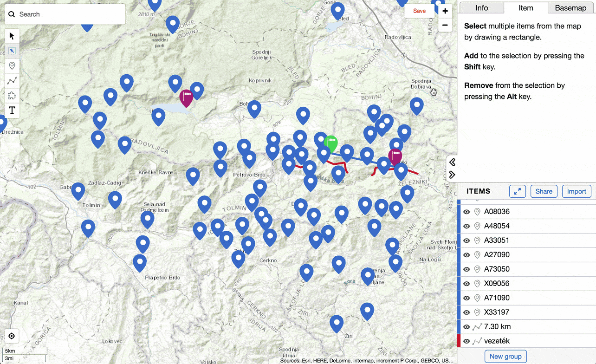
Task: Select the arrow selection tool
Action: coord(12,36)
